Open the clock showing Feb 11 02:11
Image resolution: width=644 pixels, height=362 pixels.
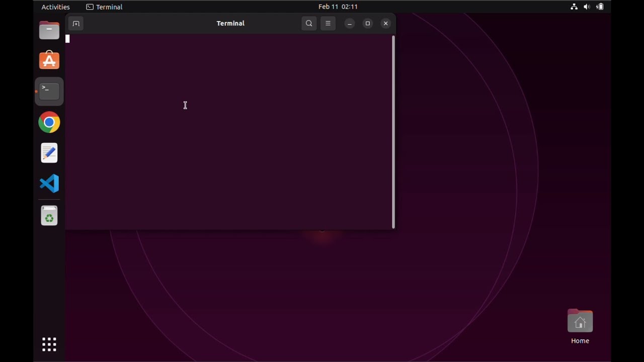338,7
